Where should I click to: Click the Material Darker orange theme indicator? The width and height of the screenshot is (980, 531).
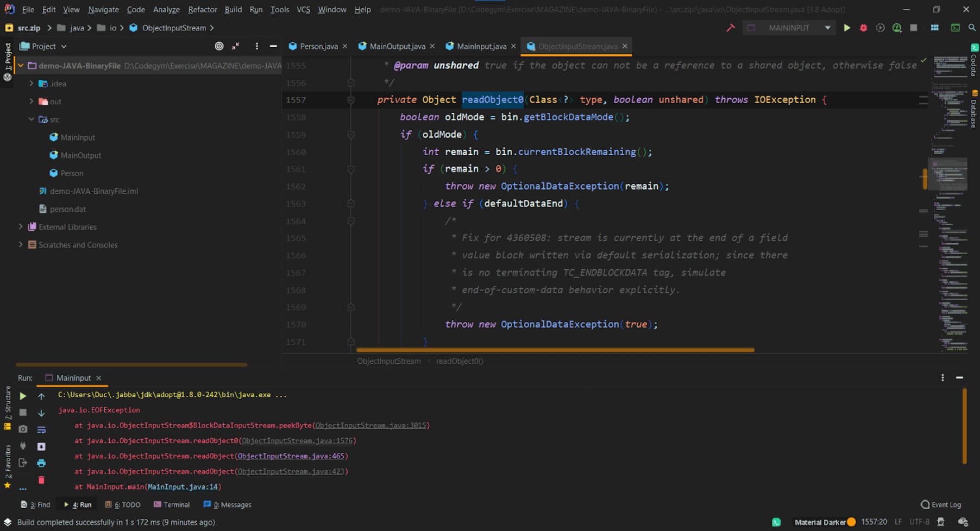point(851,522)
